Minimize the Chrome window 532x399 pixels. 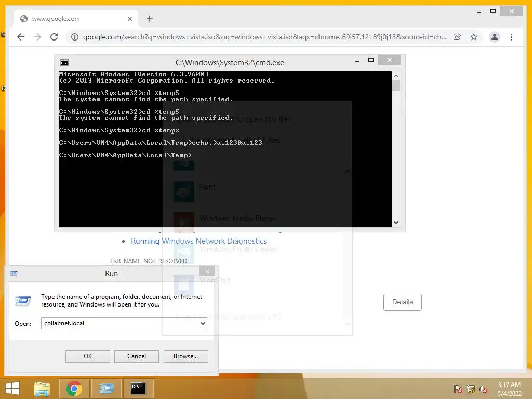click(x=478, y=11)
